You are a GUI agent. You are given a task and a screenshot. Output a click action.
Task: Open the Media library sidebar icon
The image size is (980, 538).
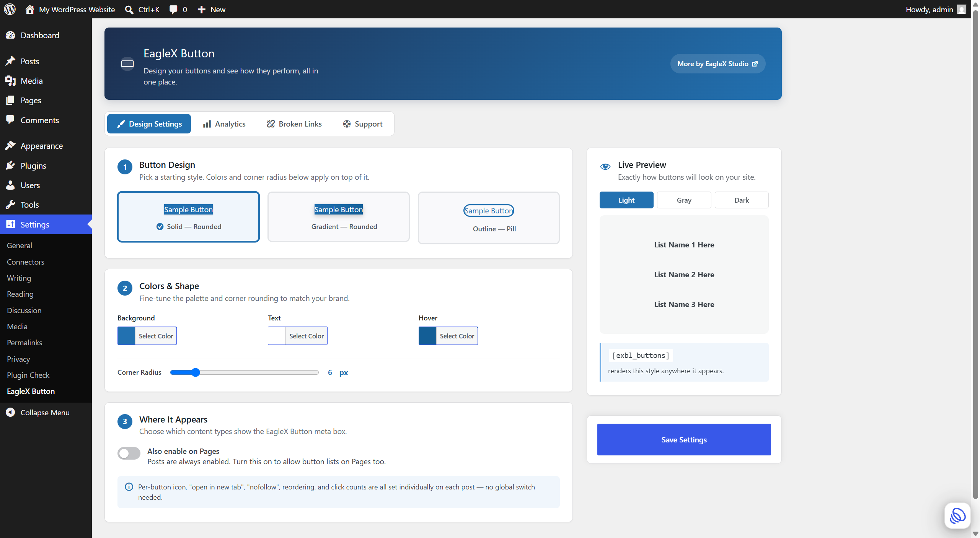click(x=10, y=81)
